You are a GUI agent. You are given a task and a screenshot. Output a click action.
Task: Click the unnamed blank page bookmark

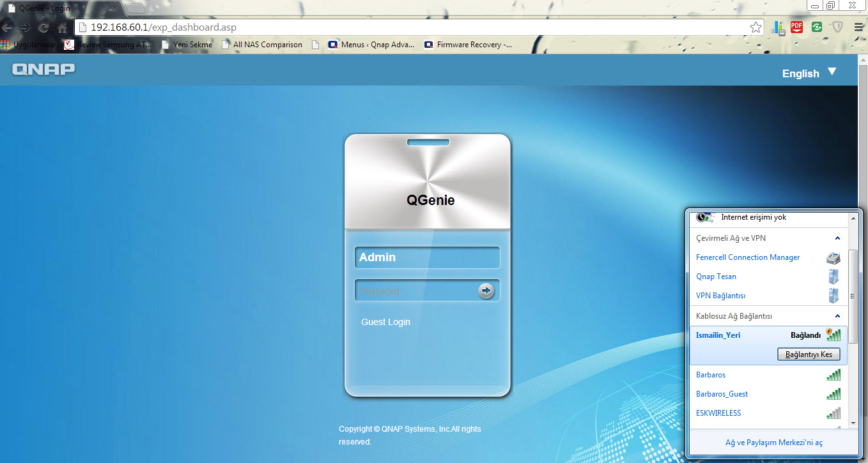[315, 45]
